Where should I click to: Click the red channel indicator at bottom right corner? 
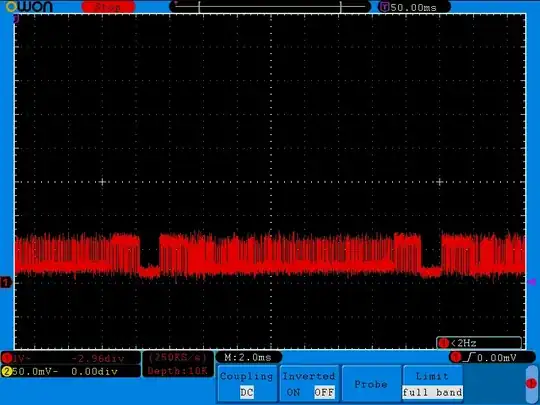531,383
